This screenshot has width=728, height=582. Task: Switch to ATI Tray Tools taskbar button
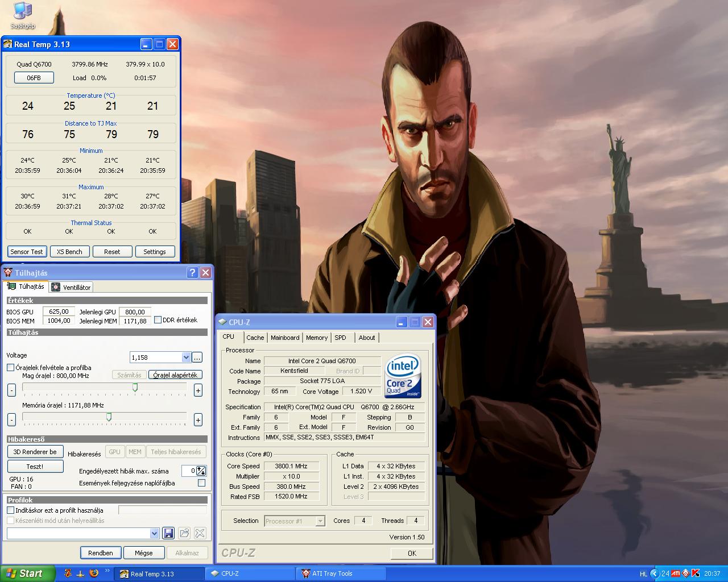coord(341,574)
